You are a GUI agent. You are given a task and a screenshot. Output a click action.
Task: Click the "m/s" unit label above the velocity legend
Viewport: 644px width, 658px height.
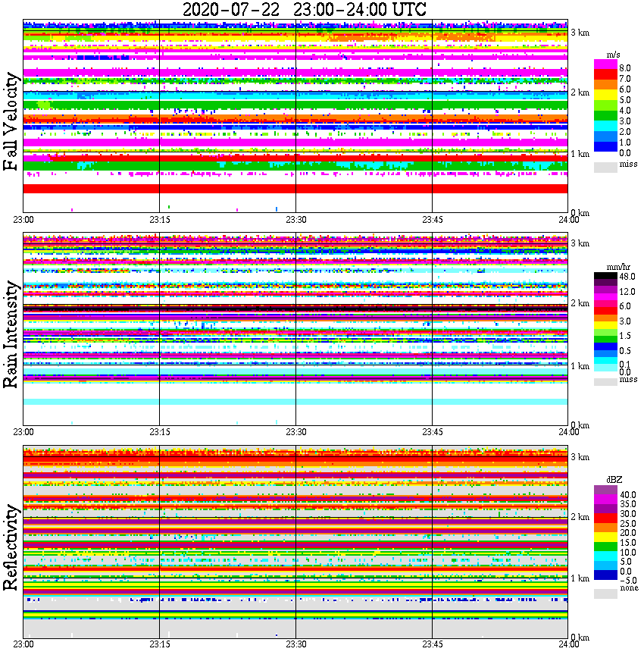pyautogui.click(x=613, y=55)
